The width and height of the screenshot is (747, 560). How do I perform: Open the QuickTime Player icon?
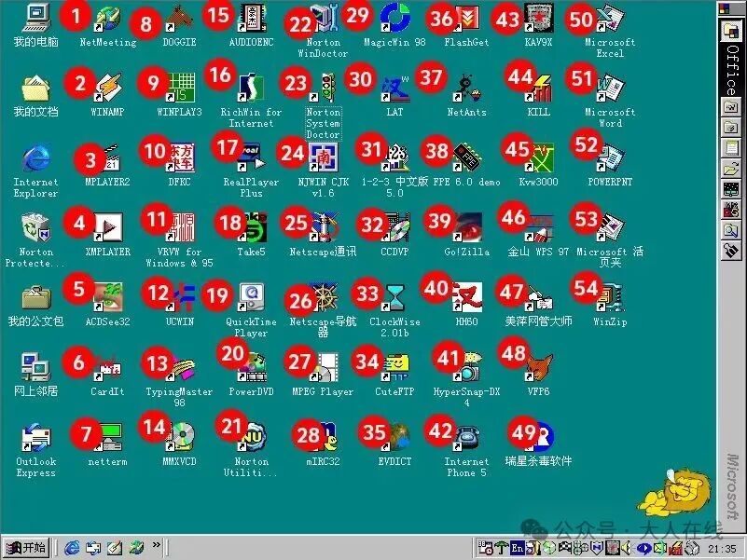tap(252, 298)
